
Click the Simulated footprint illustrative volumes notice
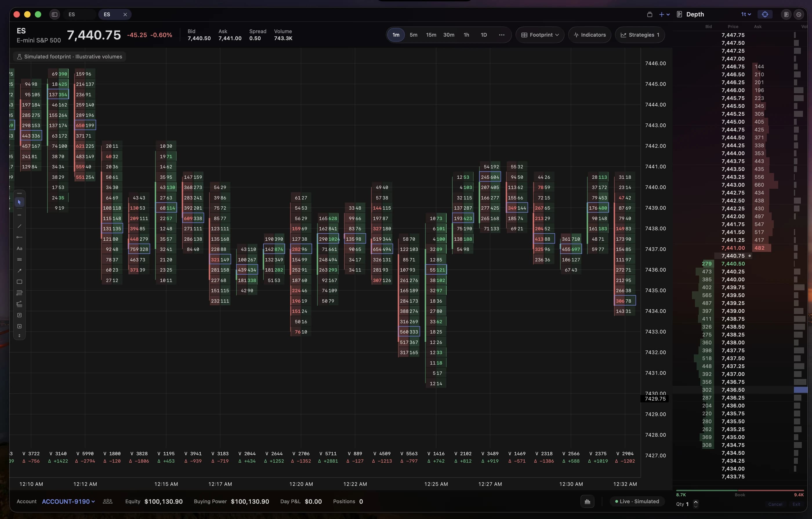click(x=70, y=57)
